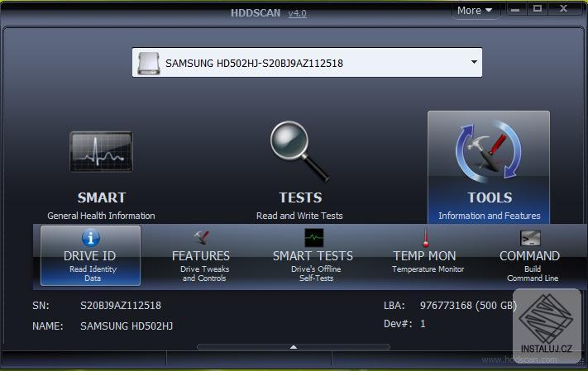Screen dimensions: 588x371
Task: Minimize the HDDScan window
Action: tap(515, 9)
